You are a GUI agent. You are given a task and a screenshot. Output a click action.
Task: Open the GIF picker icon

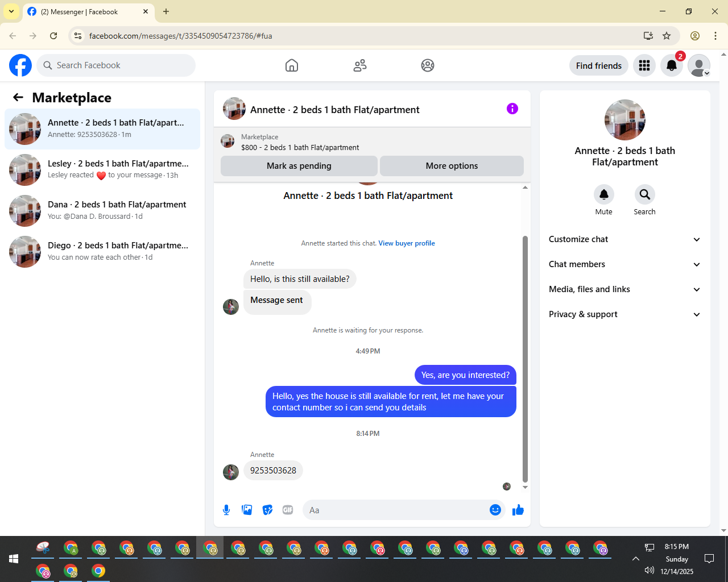288,510
